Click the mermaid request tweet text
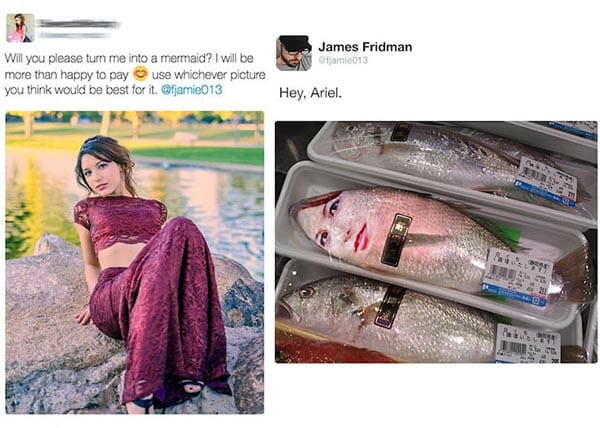The height and width of the screenshot is (428, 600). coord(130,74)
